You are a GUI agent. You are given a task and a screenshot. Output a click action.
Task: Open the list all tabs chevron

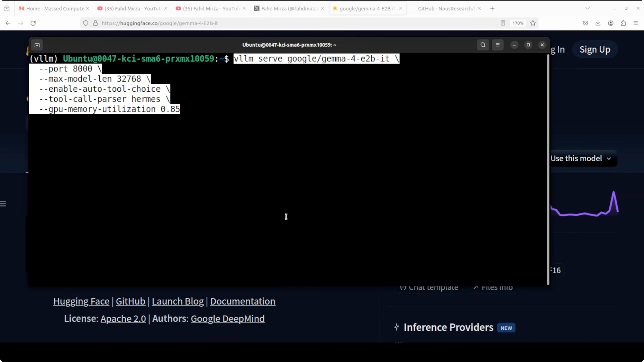point(587,9)
